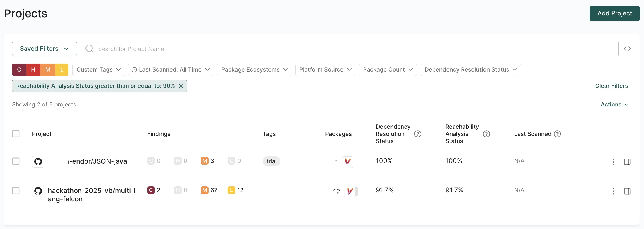
Task: Click help icon next to Last Scanned
Action: point(557,134)
